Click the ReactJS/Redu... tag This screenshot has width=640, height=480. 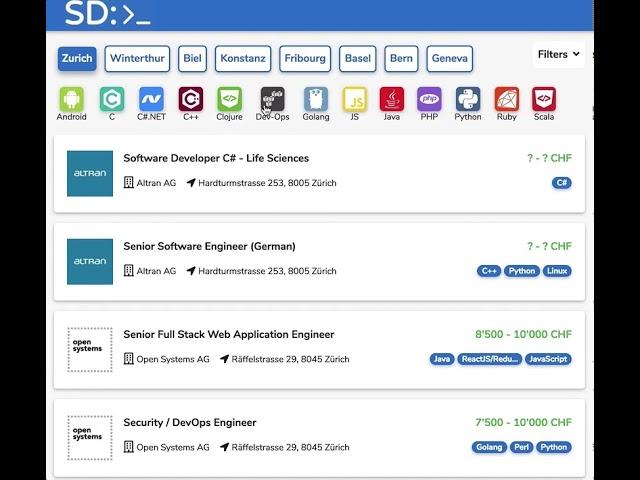point(489,359)
